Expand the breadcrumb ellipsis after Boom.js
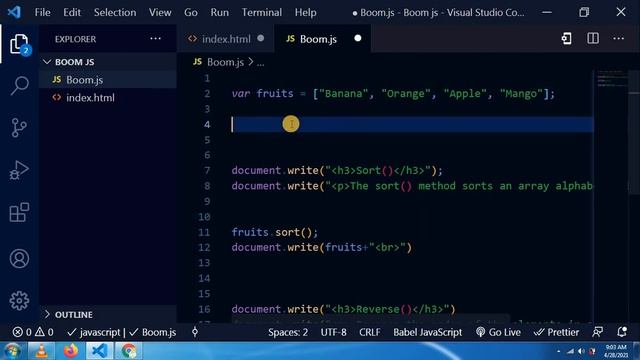The width and height of the screenshot is (640, 360). pos(260,62)
